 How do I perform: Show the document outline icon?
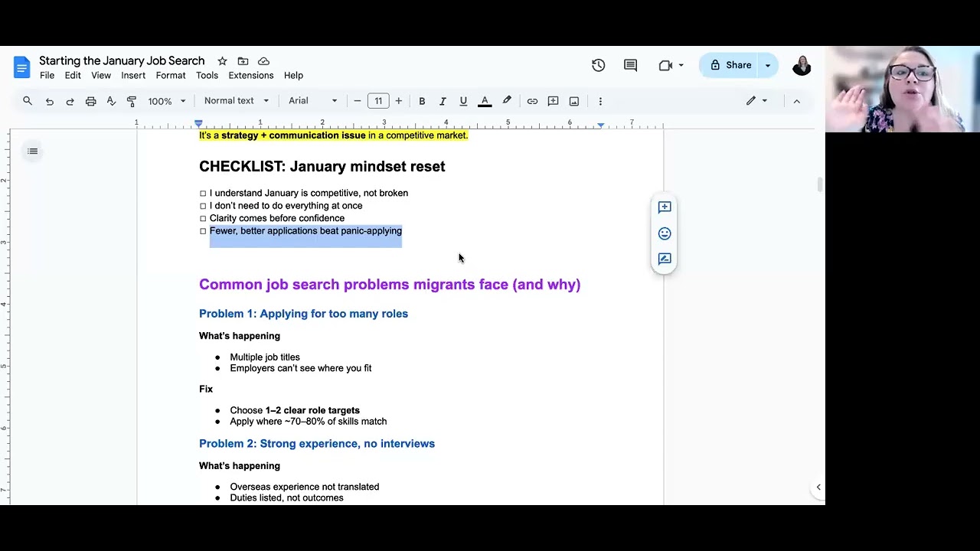(x=32, y=152)
